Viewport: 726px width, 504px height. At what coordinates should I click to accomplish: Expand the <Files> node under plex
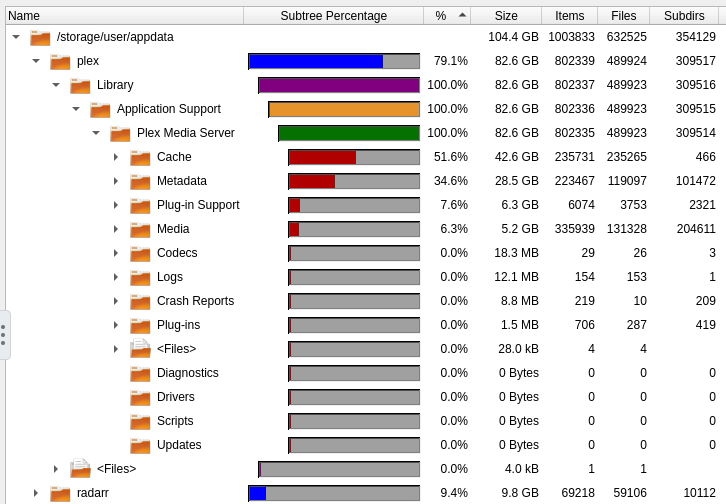click(56, 469)
